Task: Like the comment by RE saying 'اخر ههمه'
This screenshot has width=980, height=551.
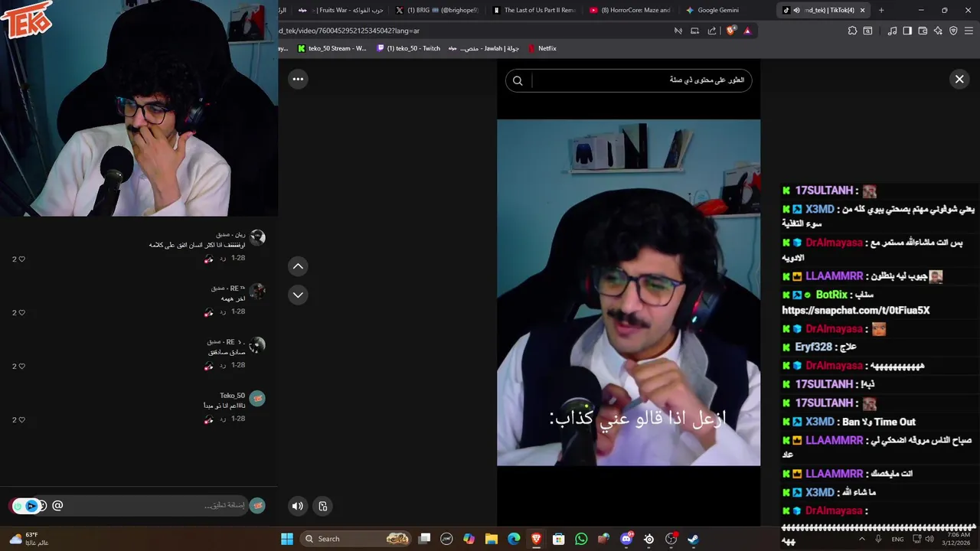Action: [x=21, y=313]
